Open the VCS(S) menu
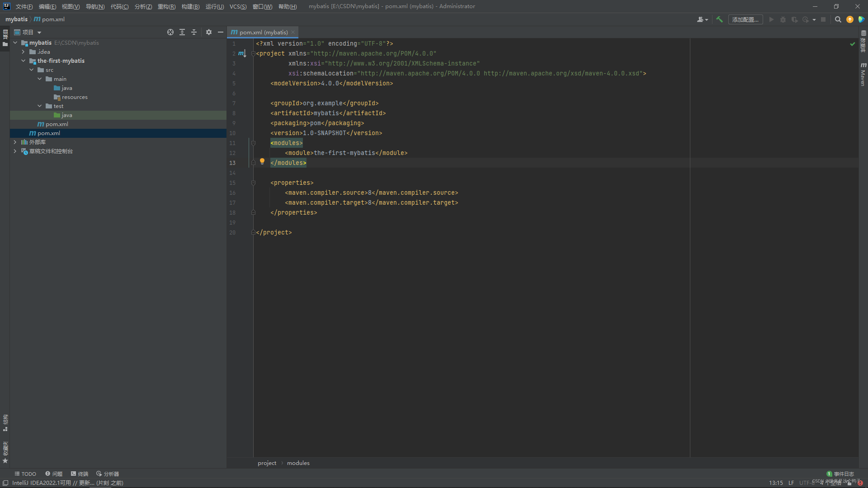This screenshot has width=868, height=488. tap(238, 6)
